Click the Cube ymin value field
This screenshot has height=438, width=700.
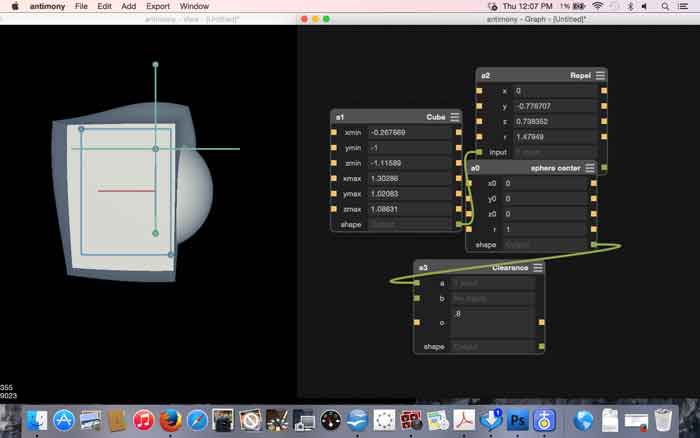(x=409, y=148)
